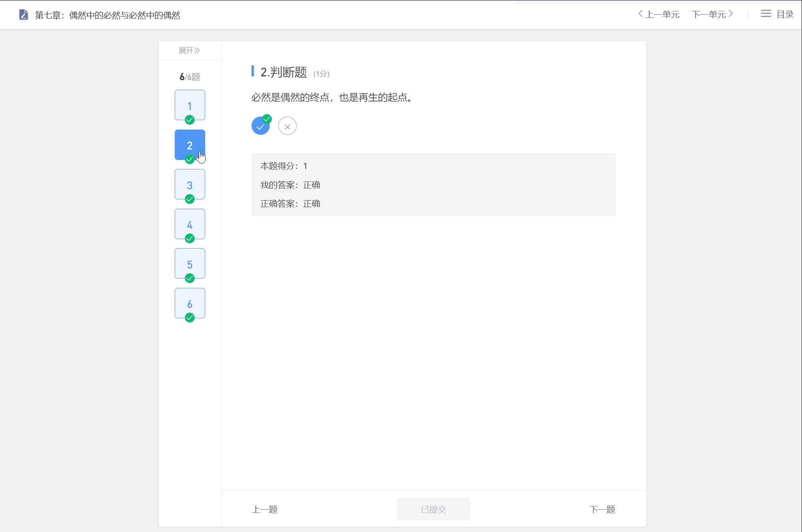Image resolution: width=802 pixels, height=532 pixels.
Task: Select question number 1
Action: (x=189, y=105)
